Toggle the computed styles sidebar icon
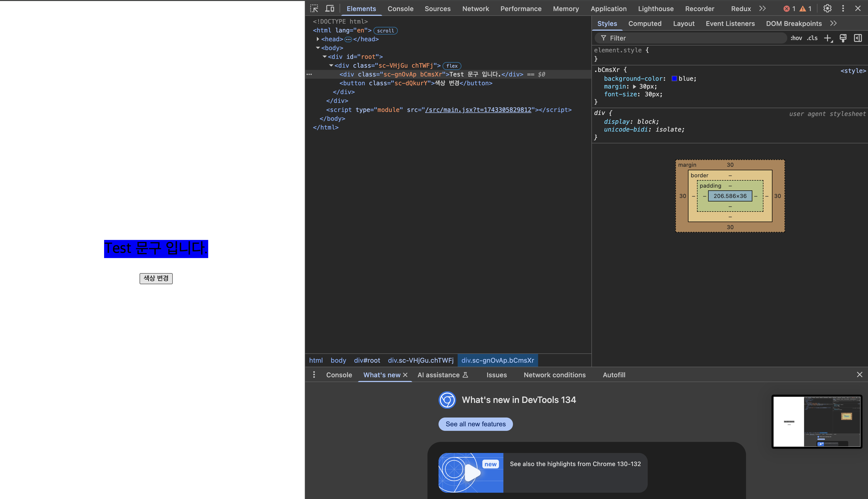Screen dimensions: 868x499 (x=858, y=38)
